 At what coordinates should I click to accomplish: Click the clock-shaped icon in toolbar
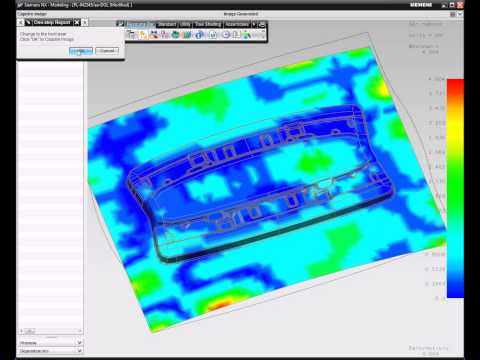pos(226,35)
